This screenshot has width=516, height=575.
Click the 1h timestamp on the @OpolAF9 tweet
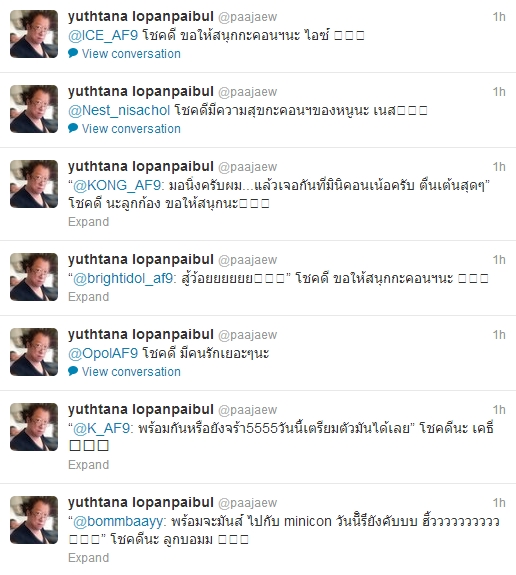(499, 335)
